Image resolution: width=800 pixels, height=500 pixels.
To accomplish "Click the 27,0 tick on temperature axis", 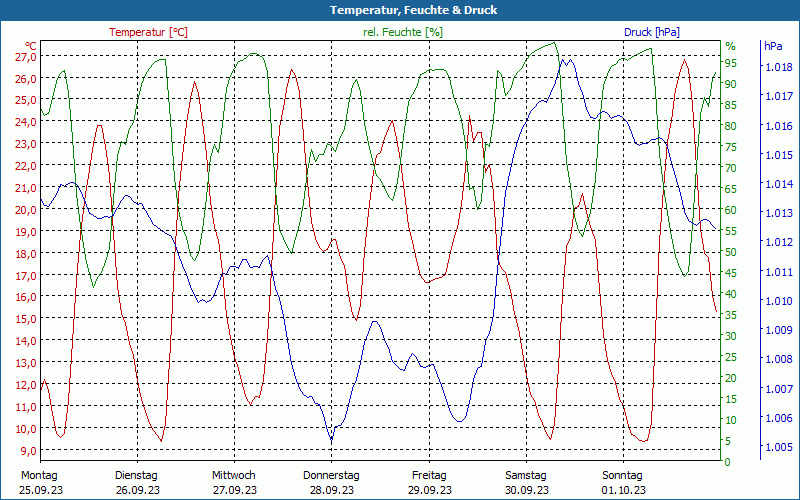I will click(x=26, y=56).
